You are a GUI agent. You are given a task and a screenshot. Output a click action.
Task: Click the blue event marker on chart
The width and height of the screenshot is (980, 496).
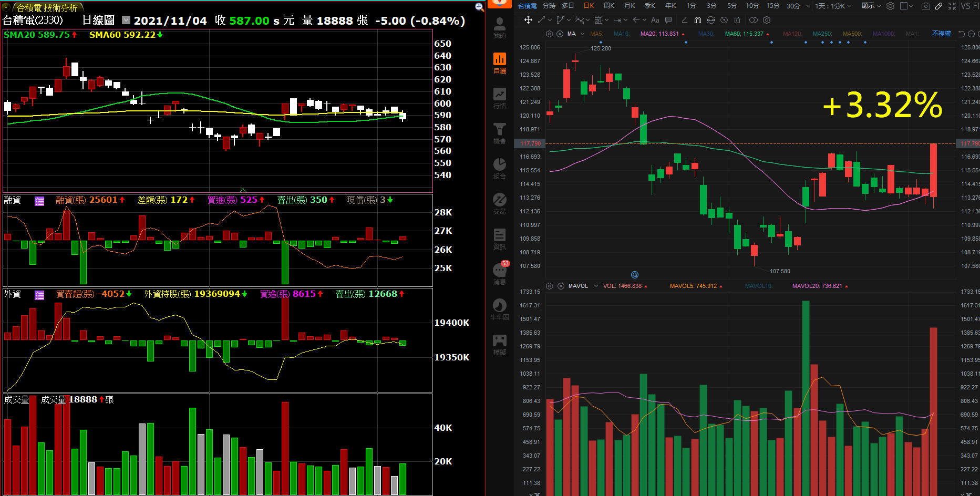point(635,275)
